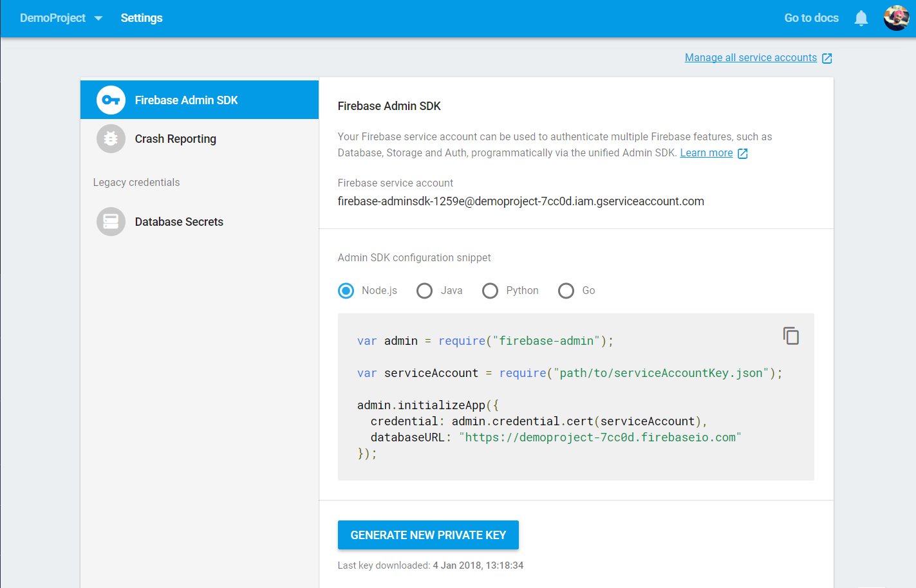Click Generate New Private Key button
Viewport: 916px width, 588px height.
pyautogui.click(x=428, y=535)
